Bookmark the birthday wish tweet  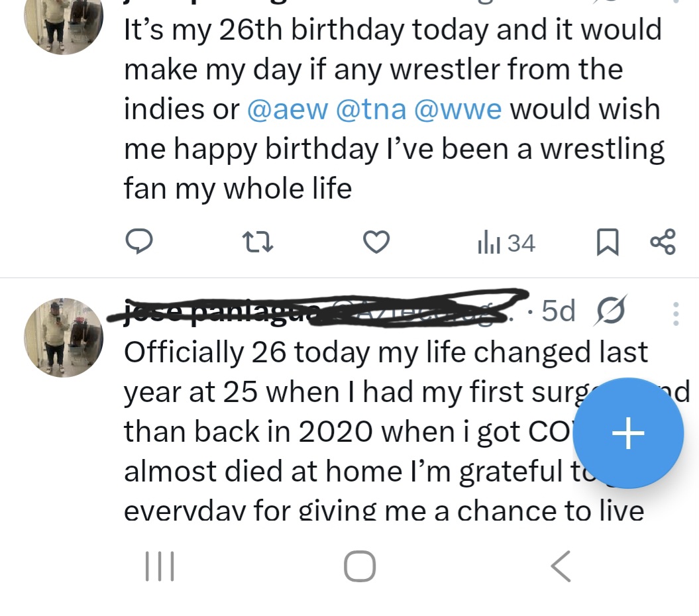pyautogui.click(x=607, y=243)
